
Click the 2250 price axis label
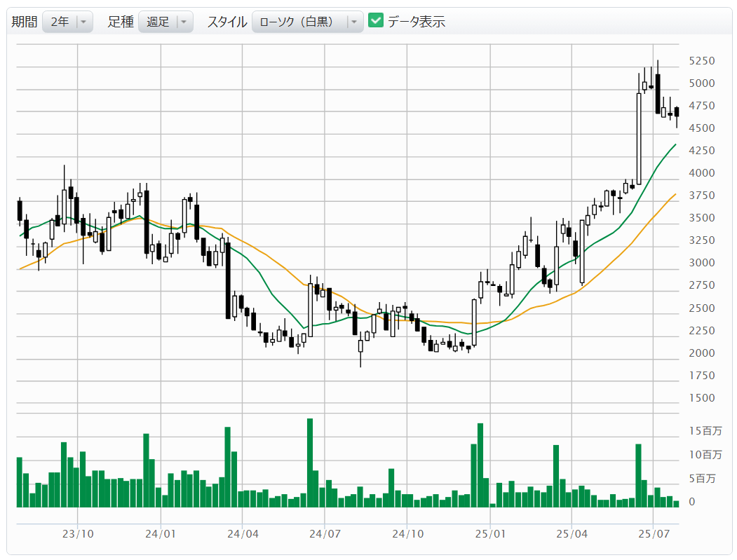702,331
